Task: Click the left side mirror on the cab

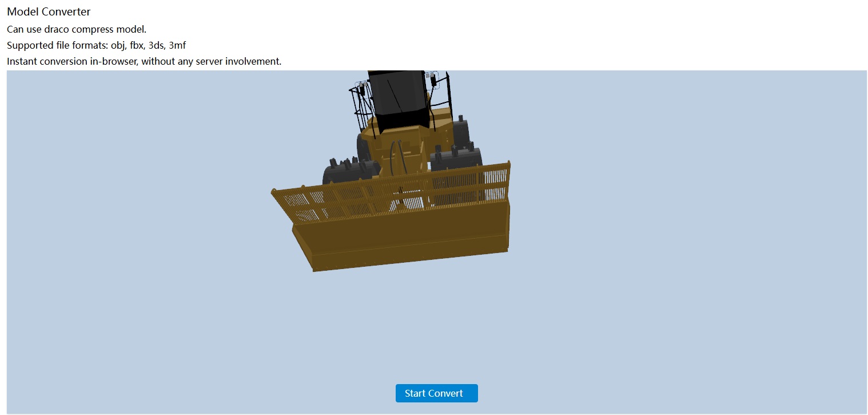Action: tap(361, 88)
